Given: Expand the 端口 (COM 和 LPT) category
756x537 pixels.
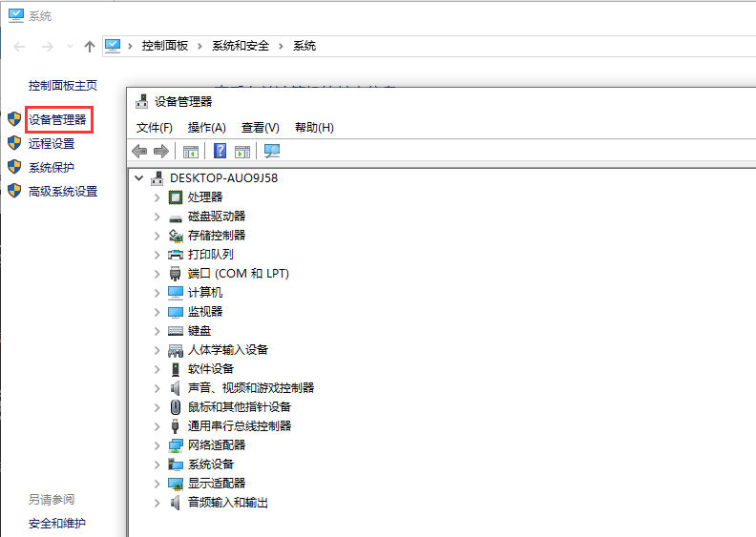Looking at the screenshot, I should [x=157, y=274].
